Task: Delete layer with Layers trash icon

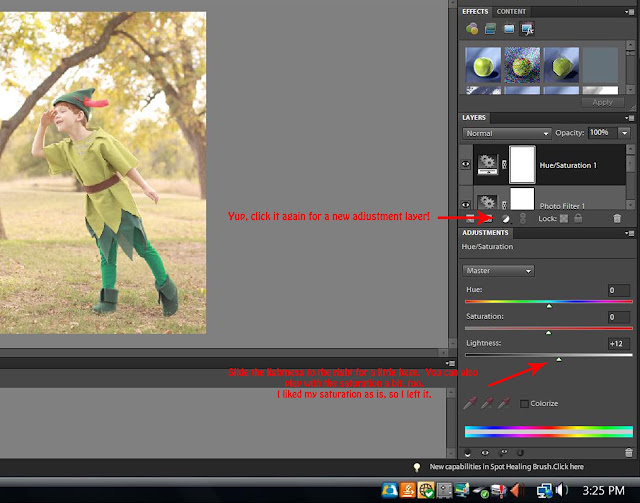Action: click(617, 218)
